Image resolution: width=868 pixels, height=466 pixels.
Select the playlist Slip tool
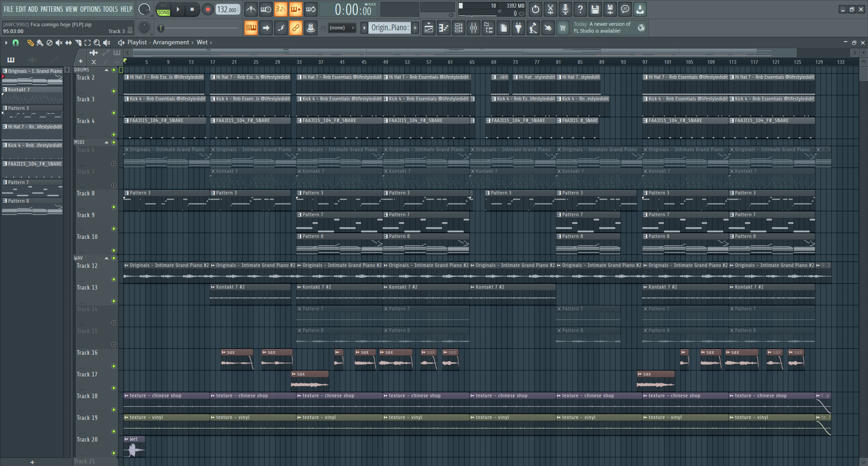[x=68, y=43]
